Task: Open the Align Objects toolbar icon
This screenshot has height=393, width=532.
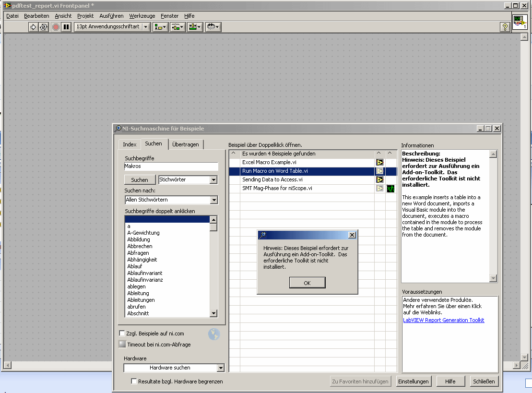Action: [x=160, y=27]
